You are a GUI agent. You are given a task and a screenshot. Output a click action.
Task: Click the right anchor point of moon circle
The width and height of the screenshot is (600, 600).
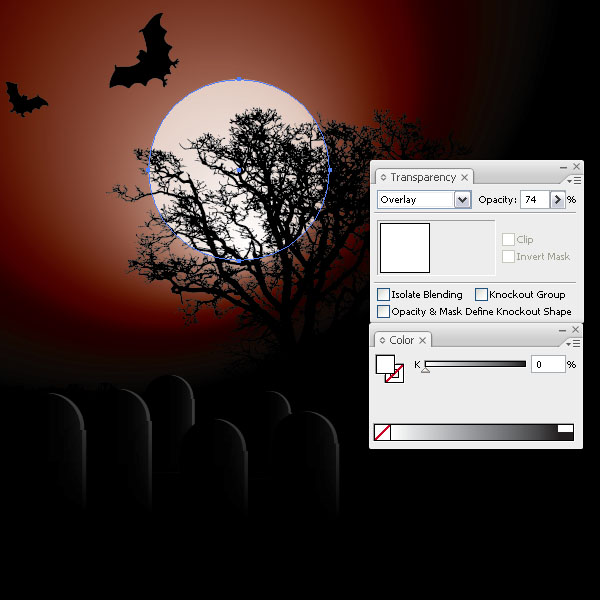pyautogui.click(x=330, y=170)
